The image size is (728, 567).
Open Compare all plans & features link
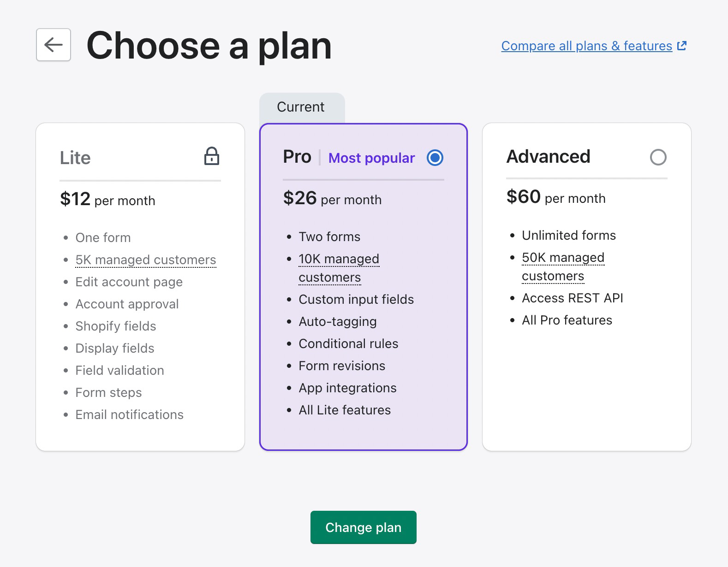[x=586, y=46]
